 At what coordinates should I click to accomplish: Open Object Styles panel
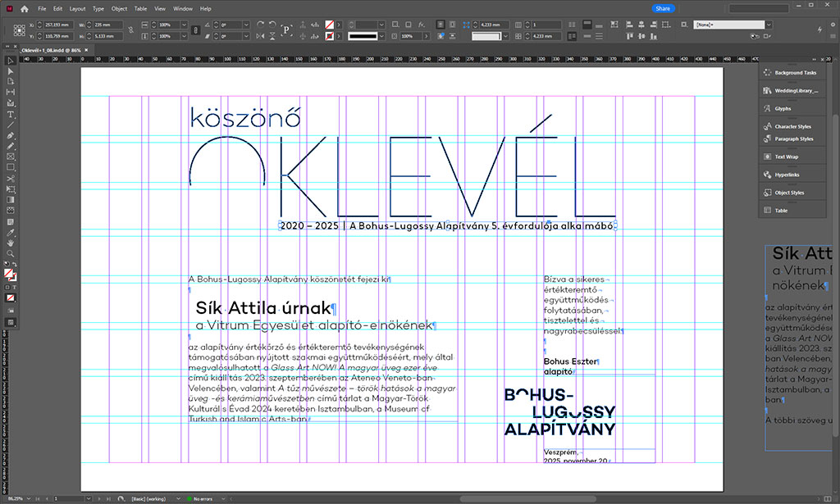pos(792,193)
